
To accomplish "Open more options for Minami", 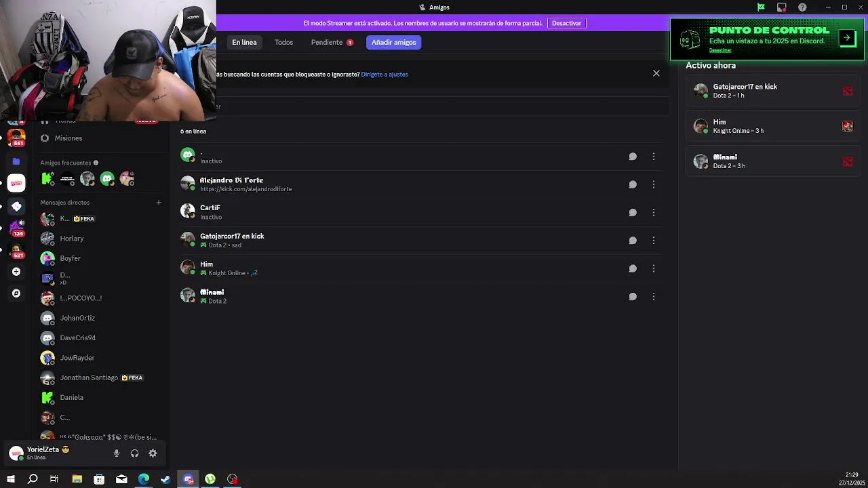I will [x=653, y=296].
